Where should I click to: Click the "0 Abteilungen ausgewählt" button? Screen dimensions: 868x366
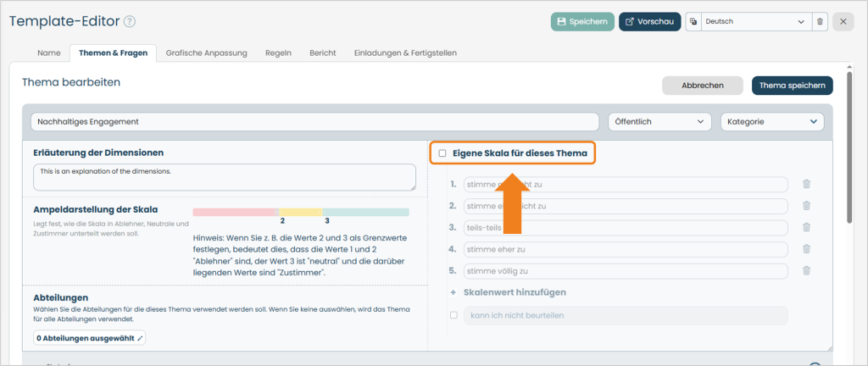click(x=89, y=338)
